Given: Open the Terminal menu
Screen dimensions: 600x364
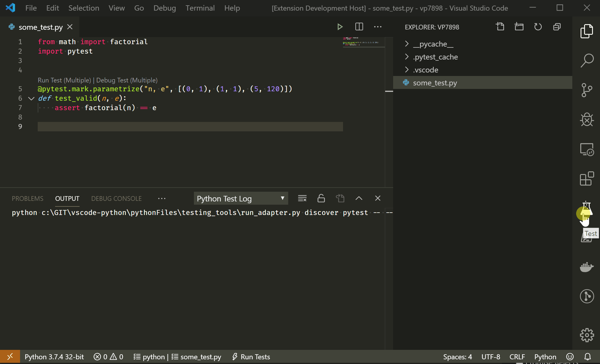Looking at the screenshot, I should 200,8.
